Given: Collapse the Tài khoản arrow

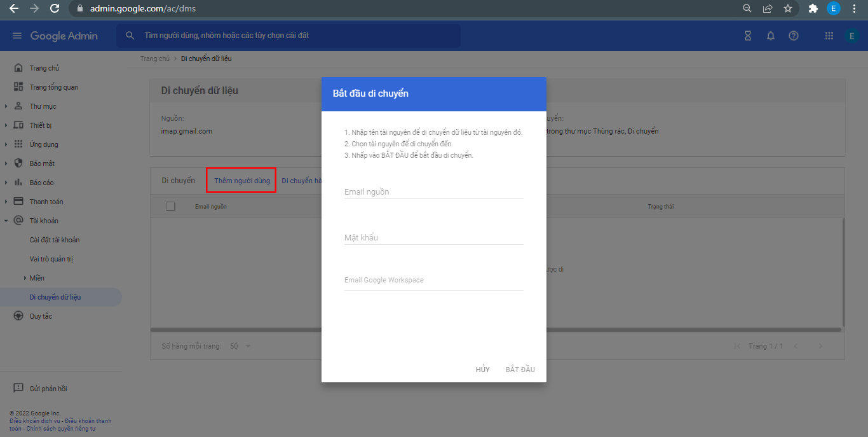Looking at the screenshot, I should pyautogui.click(x=6, y=221).
